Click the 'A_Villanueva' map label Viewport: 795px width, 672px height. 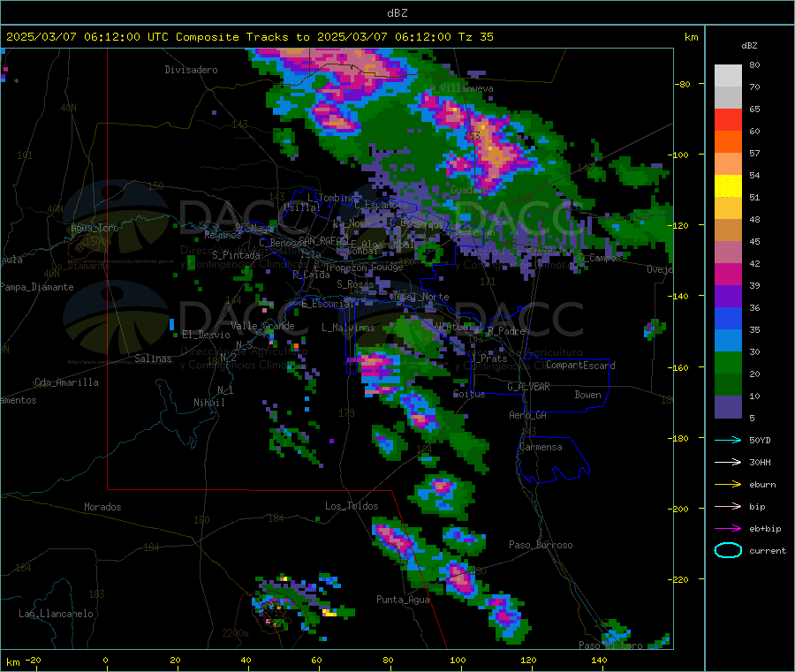[x=461, y=88]
